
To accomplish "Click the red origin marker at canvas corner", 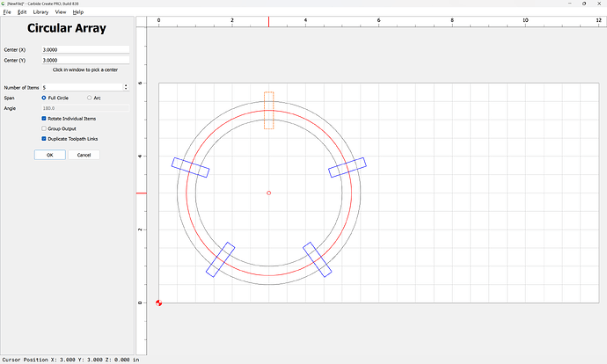I will (158, 302).
